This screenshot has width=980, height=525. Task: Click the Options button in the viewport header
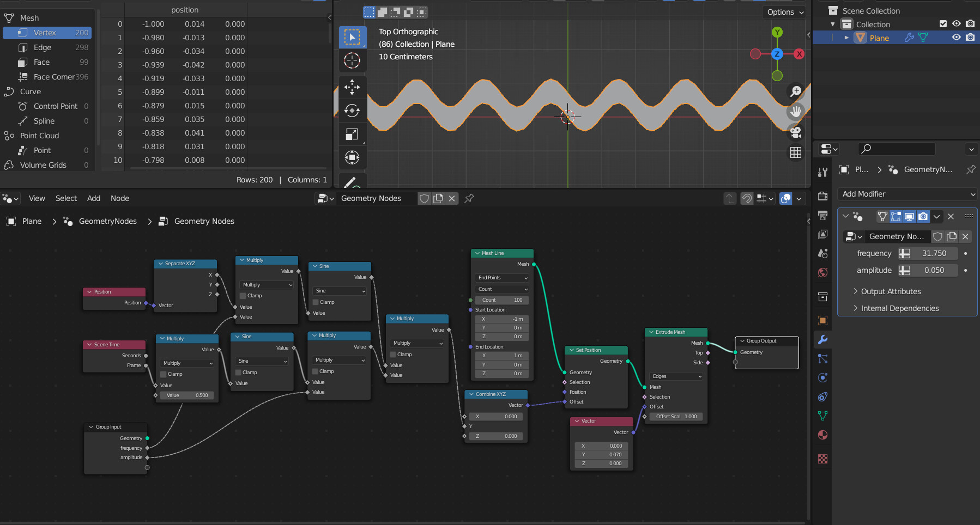pos(783,12)
